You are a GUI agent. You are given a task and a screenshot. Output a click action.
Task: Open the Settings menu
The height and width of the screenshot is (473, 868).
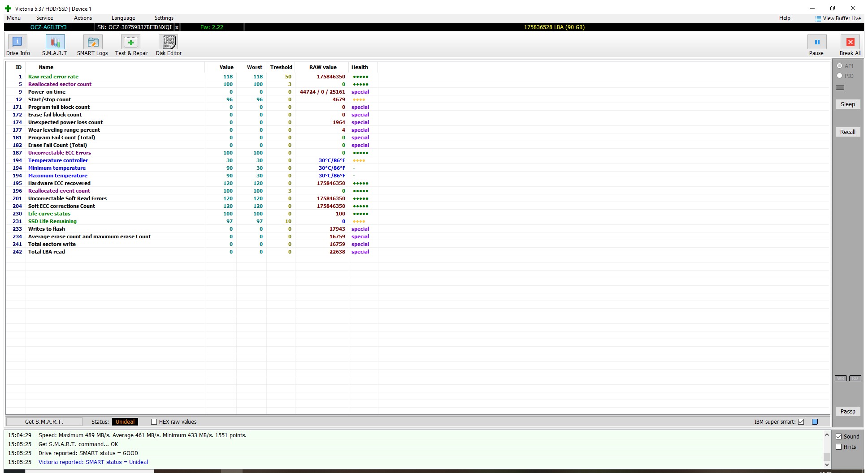tap(164, 18)
